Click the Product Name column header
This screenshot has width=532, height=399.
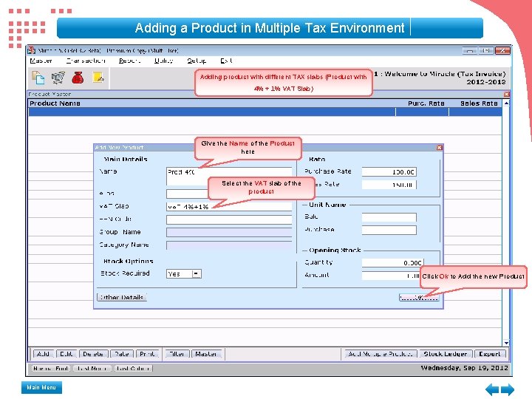[x=55, y=103]
